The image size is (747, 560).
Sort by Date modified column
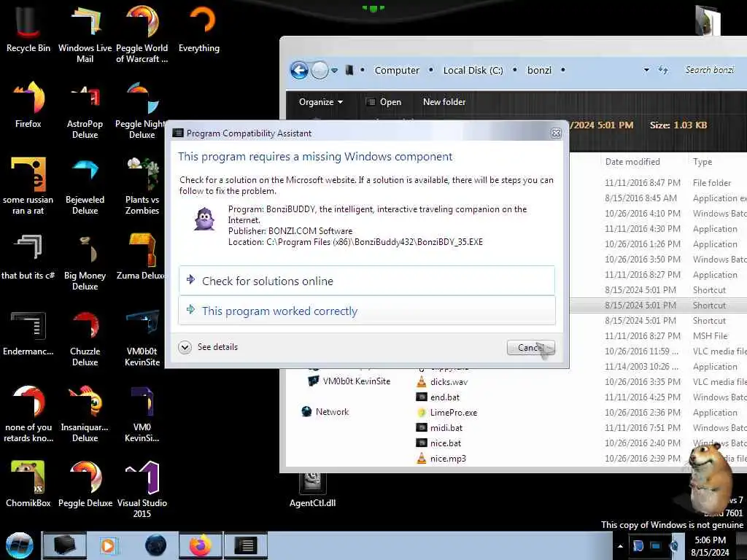tap(632, 162)
